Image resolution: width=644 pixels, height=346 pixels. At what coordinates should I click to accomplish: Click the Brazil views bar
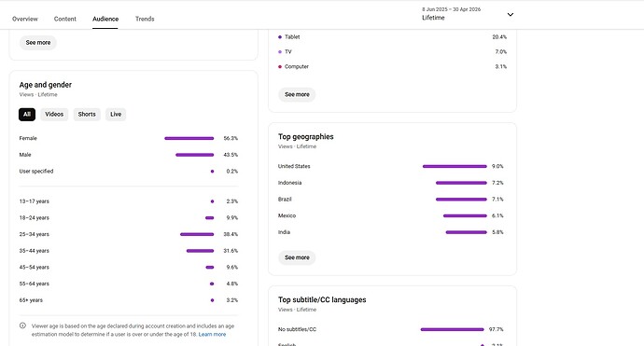[461, 199]
